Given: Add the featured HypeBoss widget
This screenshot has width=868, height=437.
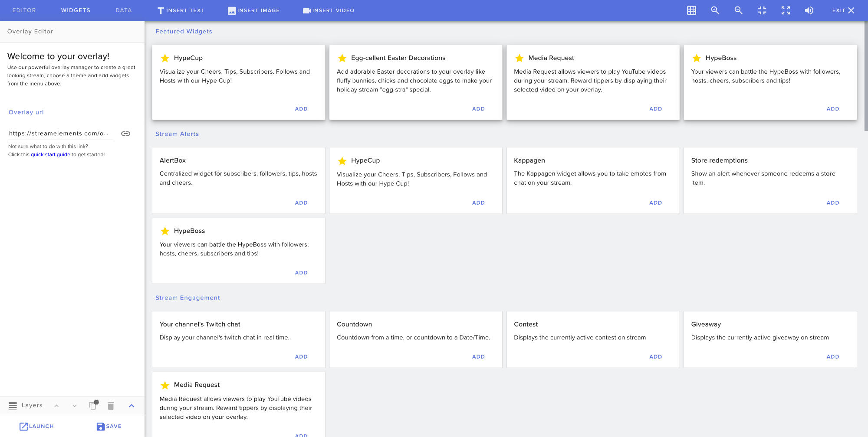Looking at the screenshot, I should coord(832,109).
